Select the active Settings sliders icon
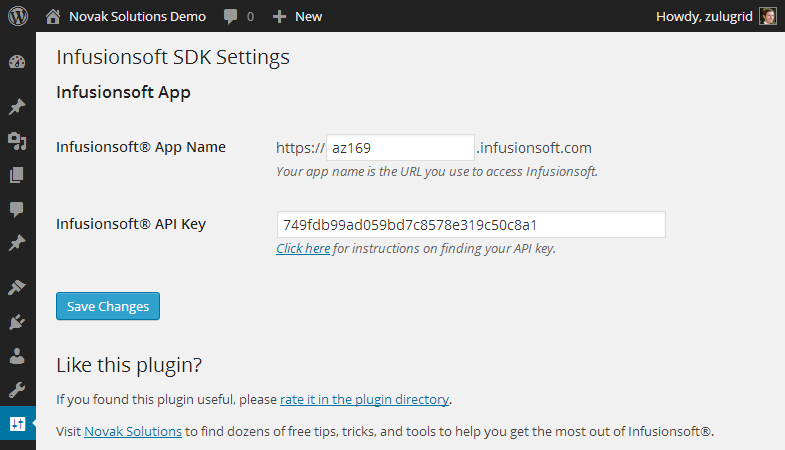Image resolution: width=785 pixels, height=450 pixels. click(18, 423)
